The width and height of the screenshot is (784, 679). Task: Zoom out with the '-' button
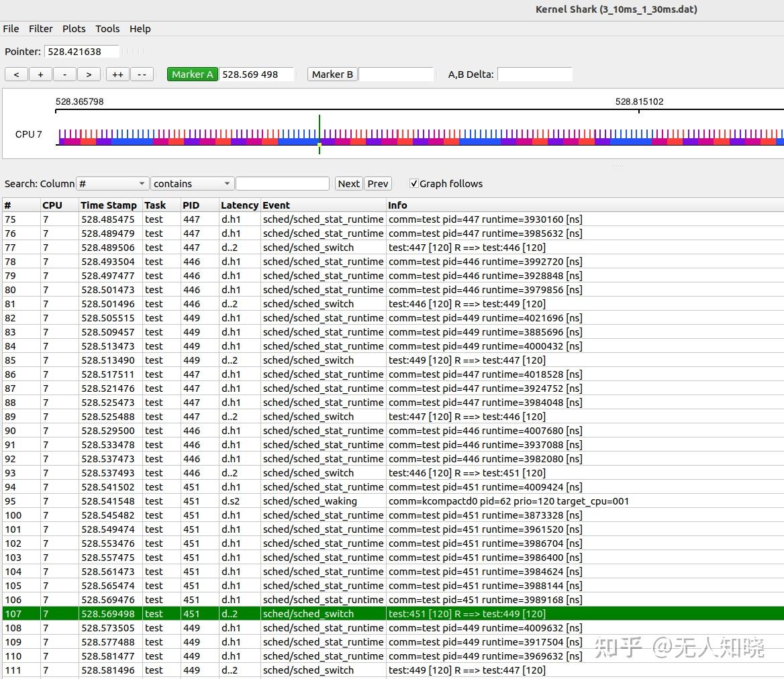[64, 74]
